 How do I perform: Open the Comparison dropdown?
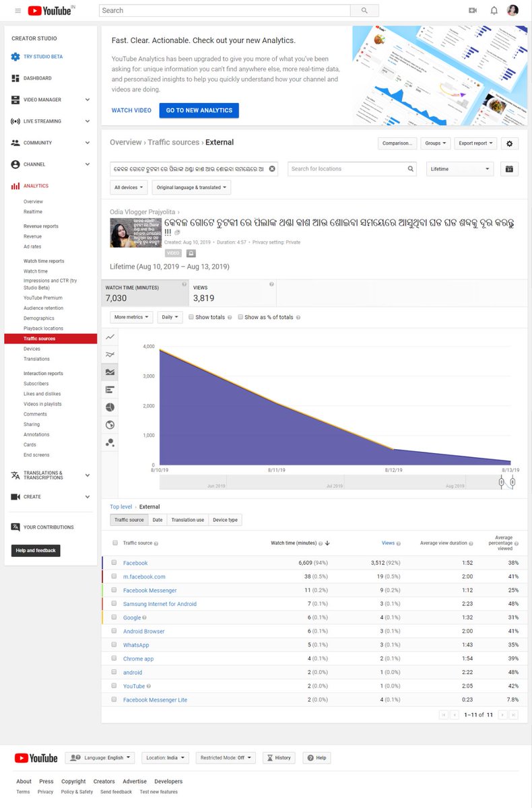(x=397, y=143)
